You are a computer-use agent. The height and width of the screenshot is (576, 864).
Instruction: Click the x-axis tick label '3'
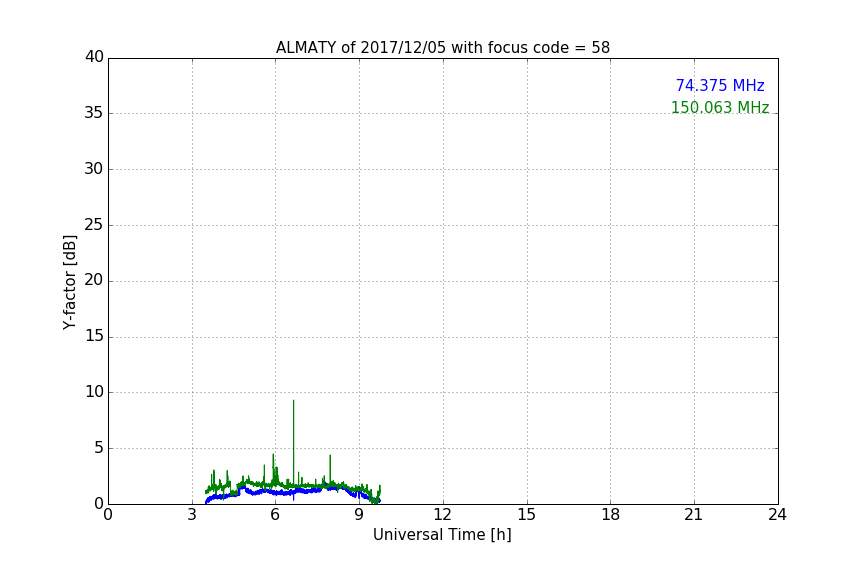(192, 515)
